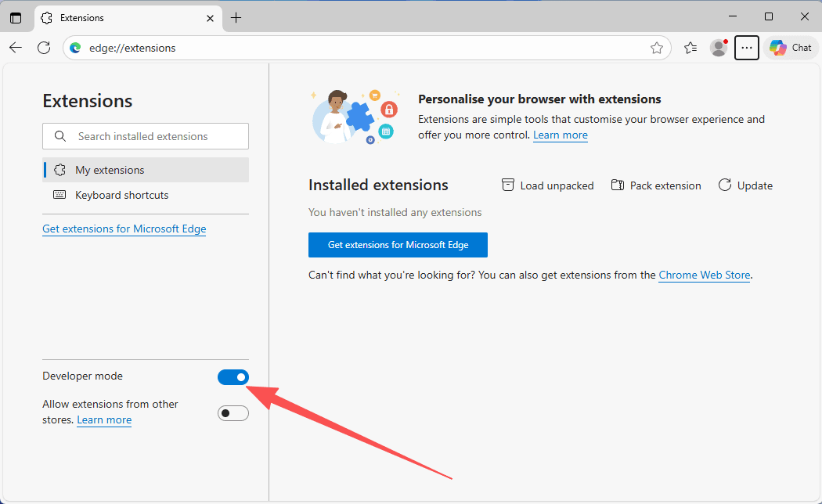The image size is (822, 504).
Task: Refresh the page
Action: [44, 48]
